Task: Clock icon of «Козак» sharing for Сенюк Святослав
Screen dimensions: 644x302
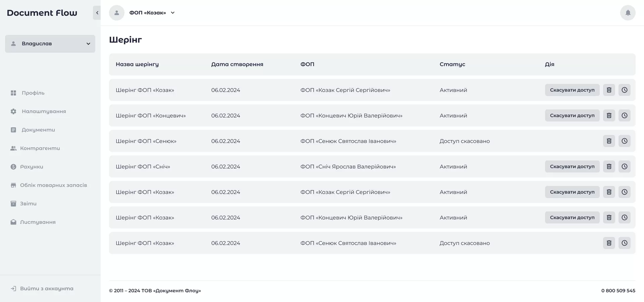Action: [x=625, y=243]
